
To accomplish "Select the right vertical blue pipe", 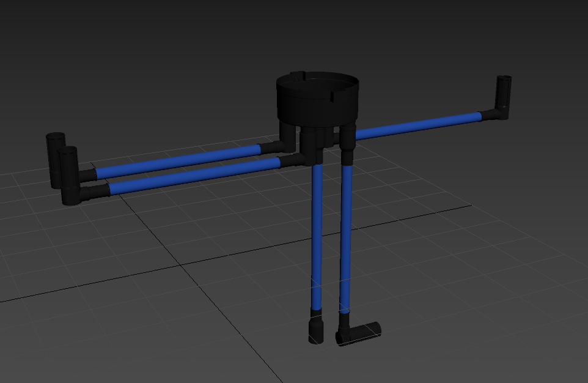I will click(x=346, y=239).
